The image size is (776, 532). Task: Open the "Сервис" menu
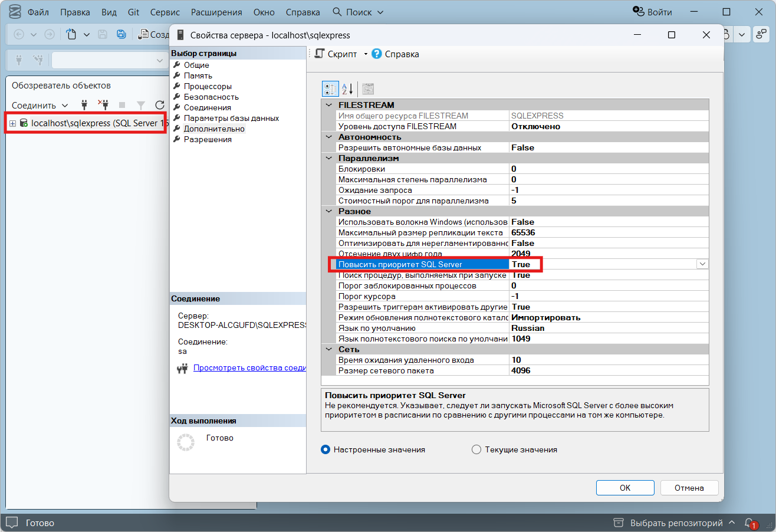tap(165, 12)
